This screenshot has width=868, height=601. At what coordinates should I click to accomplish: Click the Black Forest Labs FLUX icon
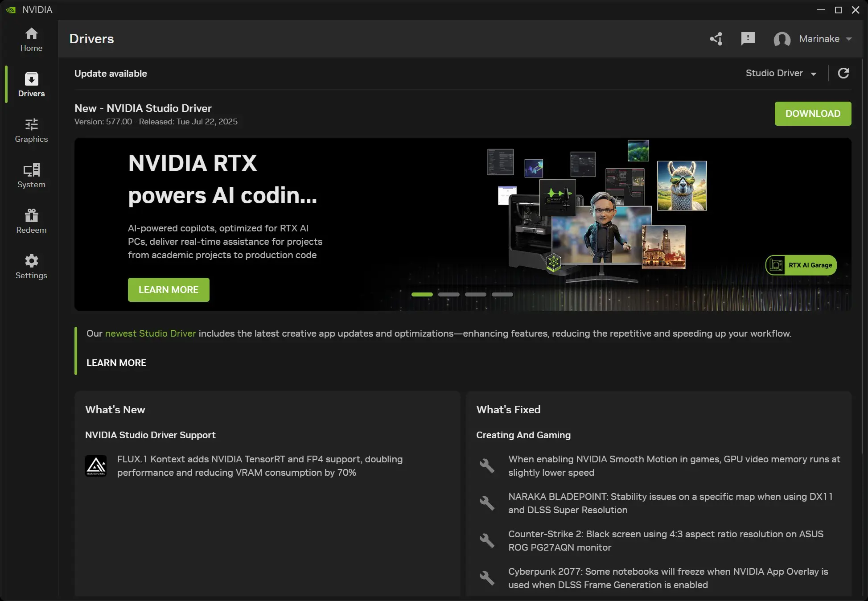[96, 466]
